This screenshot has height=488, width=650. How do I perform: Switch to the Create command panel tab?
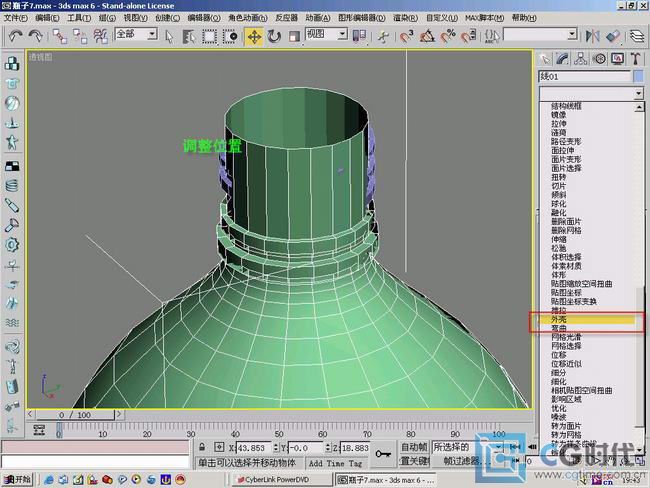tap(544, 59)
